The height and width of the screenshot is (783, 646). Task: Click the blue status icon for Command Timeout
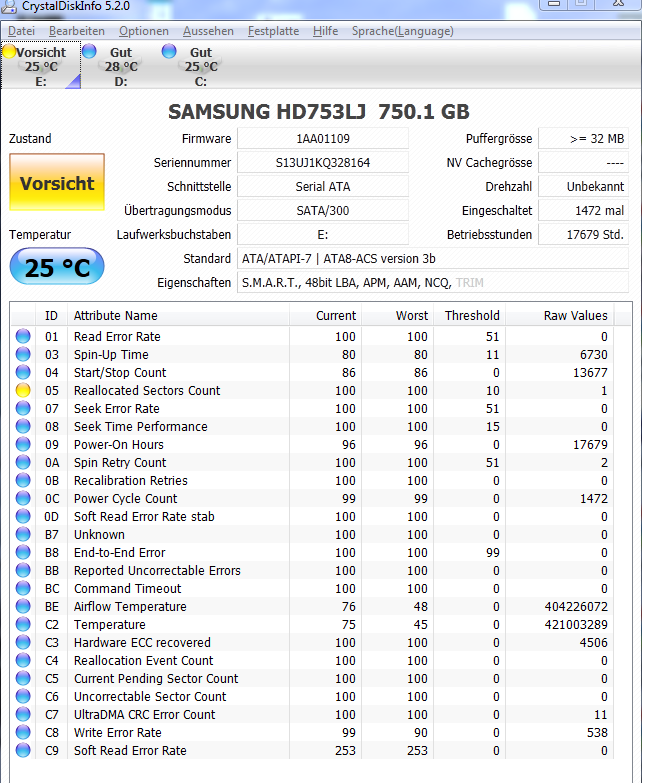[x=23, y=588]
